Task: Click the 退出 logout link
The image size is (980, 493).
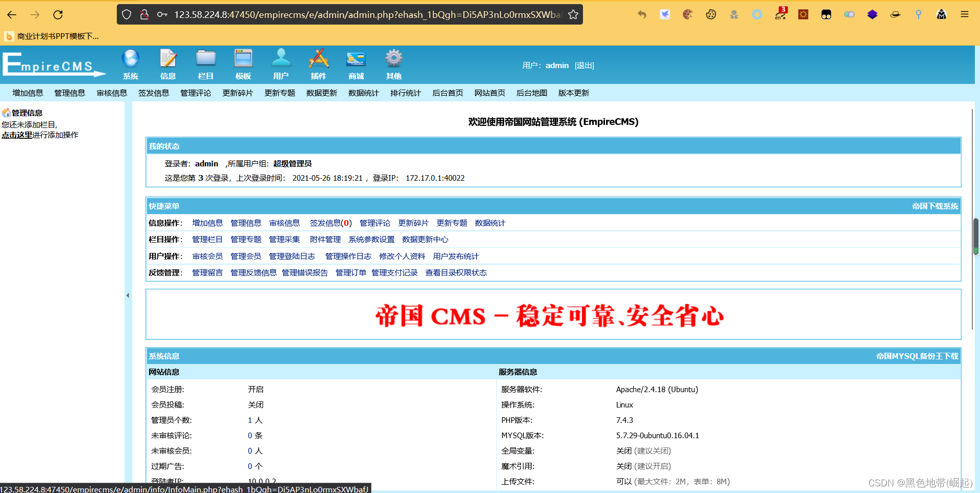Action: click(x=585, y=65)
